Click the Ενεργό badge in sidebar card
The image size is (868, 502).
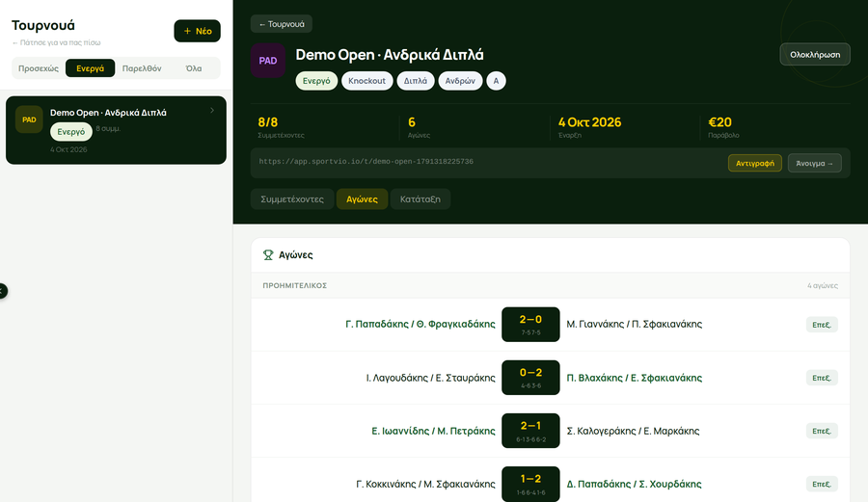point(71,132)
